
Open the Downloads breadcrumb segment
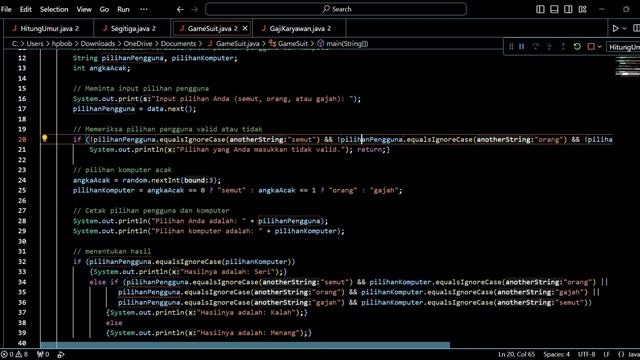(x=98, y=43)
